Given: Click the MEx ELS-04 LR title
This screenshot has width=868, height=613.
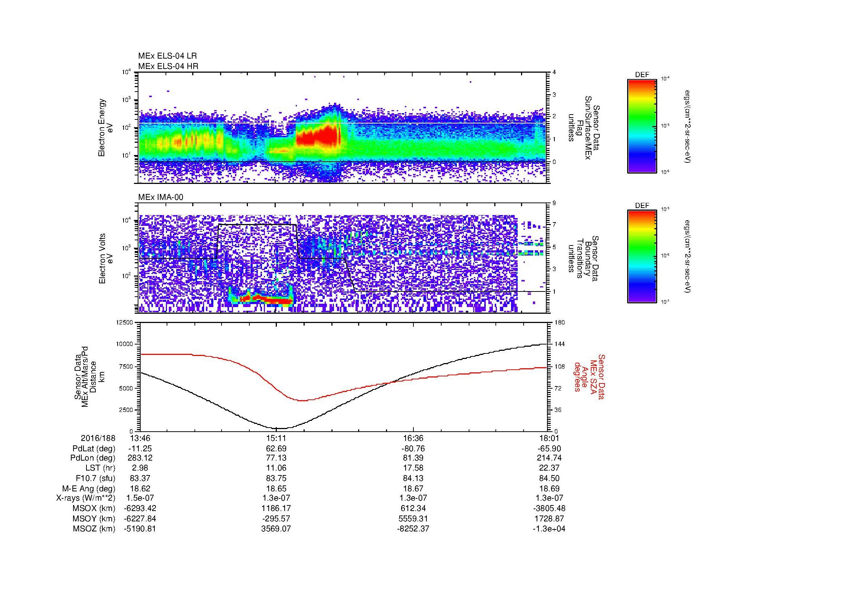Looking at the screenshot, I should pyautogui.click(x=167, y=56).
